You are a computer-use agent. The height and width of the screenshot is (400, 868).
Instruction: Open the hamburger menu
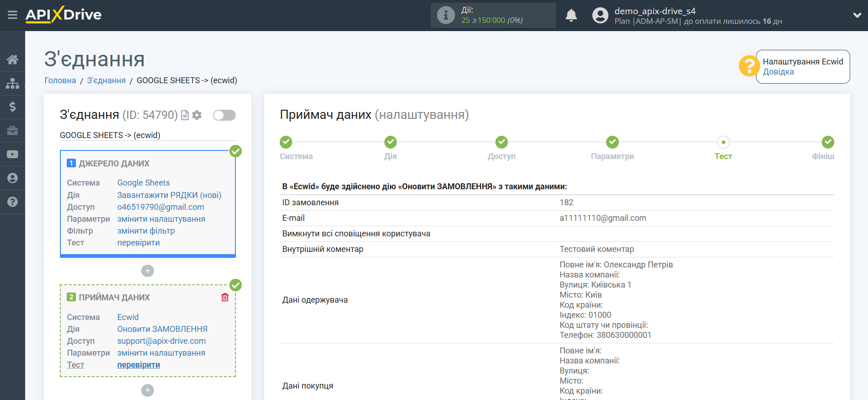12,15
